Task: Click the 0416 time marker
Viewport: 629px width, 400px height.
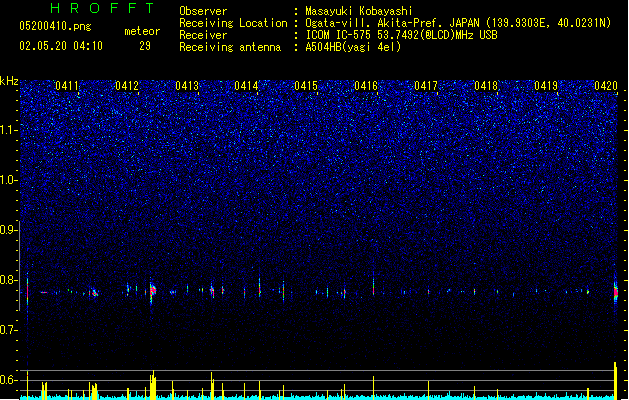Action: click(366, 86)
